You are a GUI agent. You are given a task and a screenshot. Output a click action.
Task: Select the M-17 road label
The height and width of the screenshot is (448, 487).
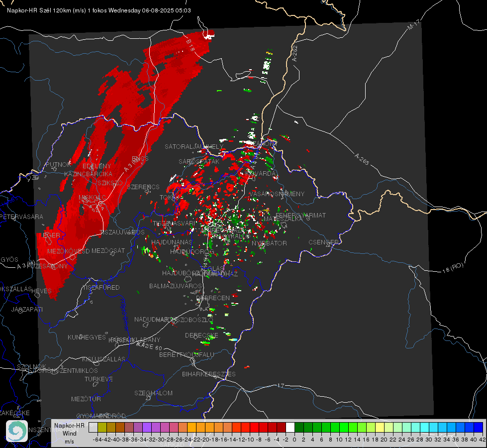pos(413,24)
